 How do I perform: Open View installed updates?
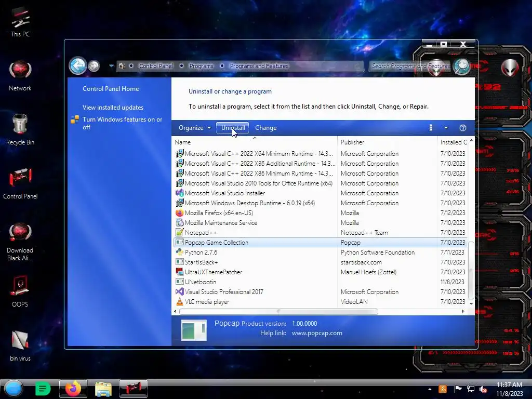pos(113,107)
